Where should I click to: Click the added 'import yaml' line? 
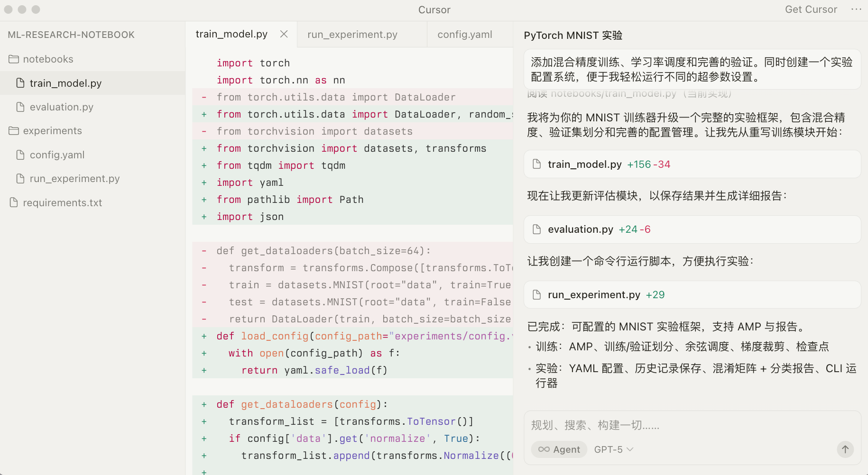pyautogui.click(x=352, y=183)
